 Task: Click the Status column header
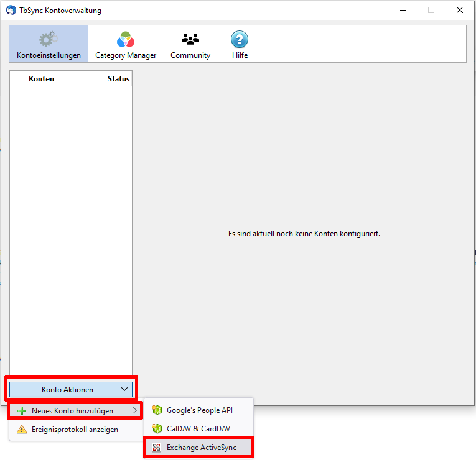(118, 79)
